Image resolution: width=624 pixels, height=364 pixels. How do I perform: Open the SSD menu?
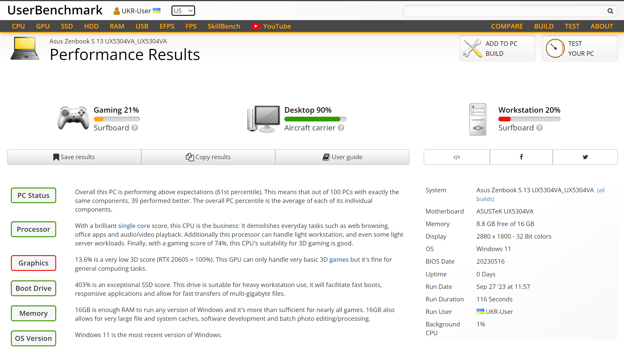[67, 26]
